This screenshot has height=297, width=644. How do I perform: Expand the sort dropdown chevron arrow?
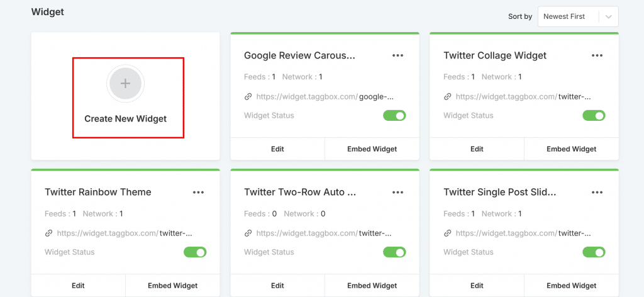[x=608, y=17]
